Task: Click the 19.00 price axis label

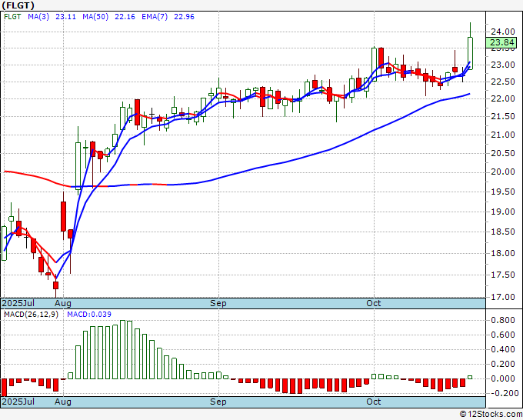Action: [503, 212]
